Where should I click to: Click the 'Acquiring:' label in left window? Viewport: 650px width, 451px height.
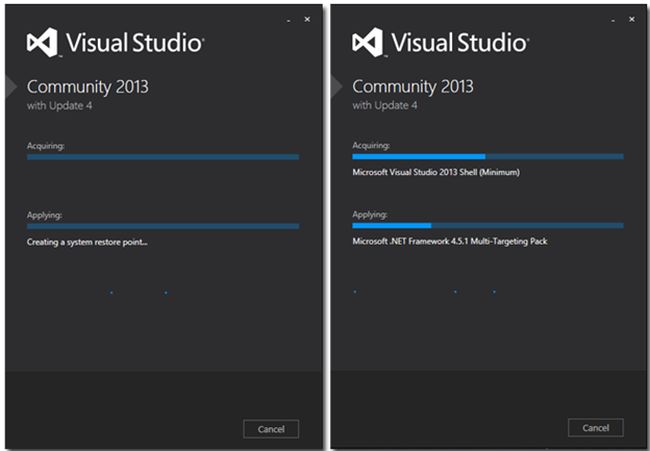click(46, 146)
